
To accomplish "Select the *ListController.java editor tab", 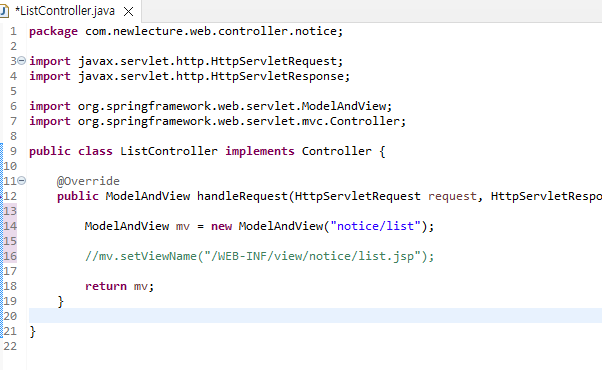I will 70,11.
